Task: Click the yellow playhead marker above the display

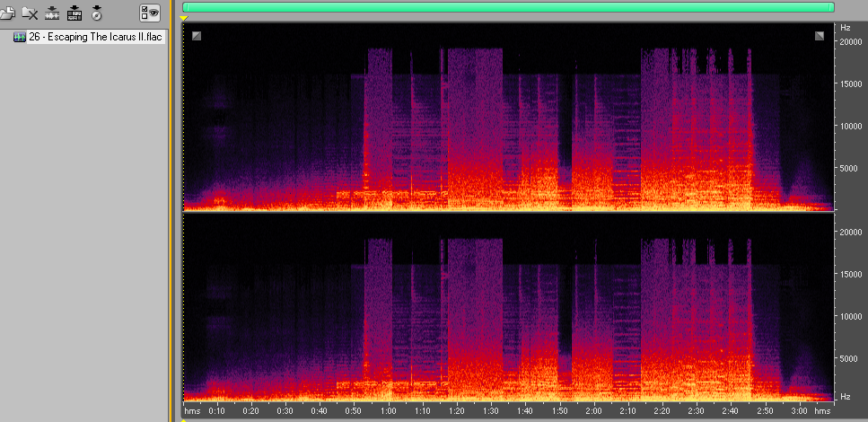Action: (184, 18)
